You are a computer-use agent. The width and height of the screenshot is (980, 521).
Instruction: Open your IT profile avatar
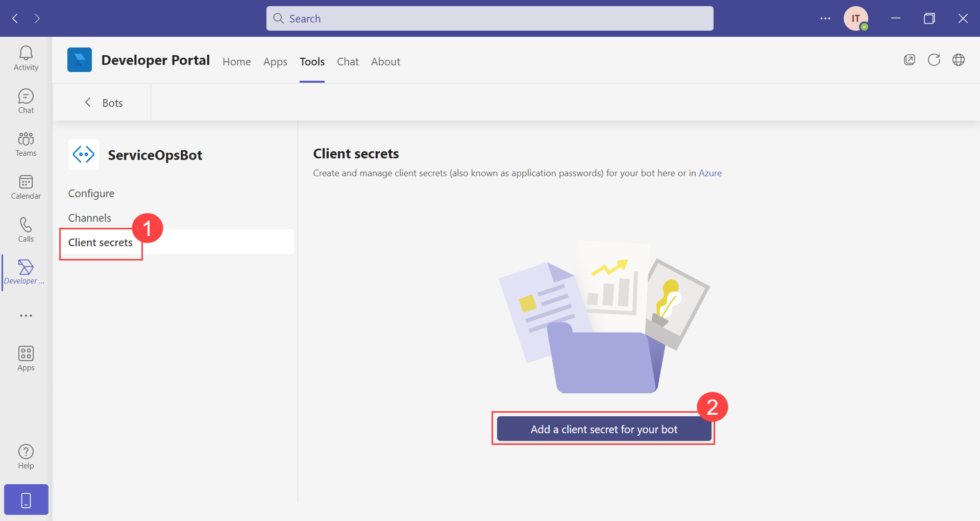[856, 18]
